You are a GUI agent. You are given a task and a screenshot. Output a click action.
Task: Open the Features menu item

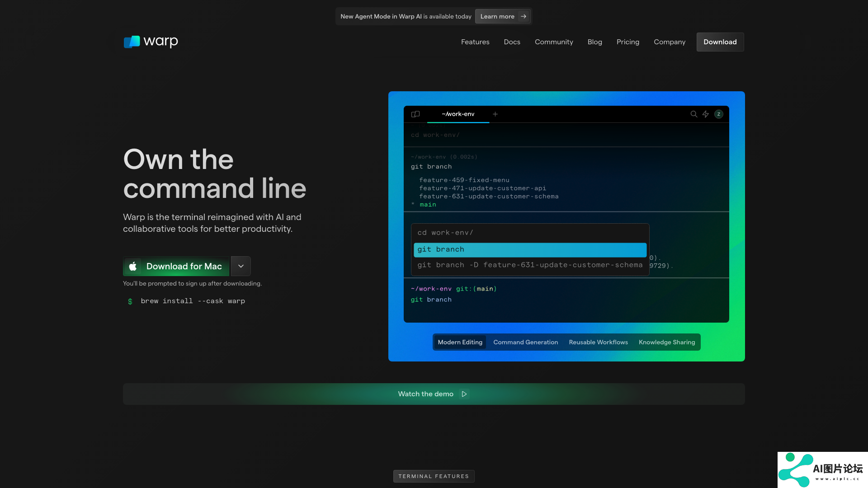(x=475, y=42)
